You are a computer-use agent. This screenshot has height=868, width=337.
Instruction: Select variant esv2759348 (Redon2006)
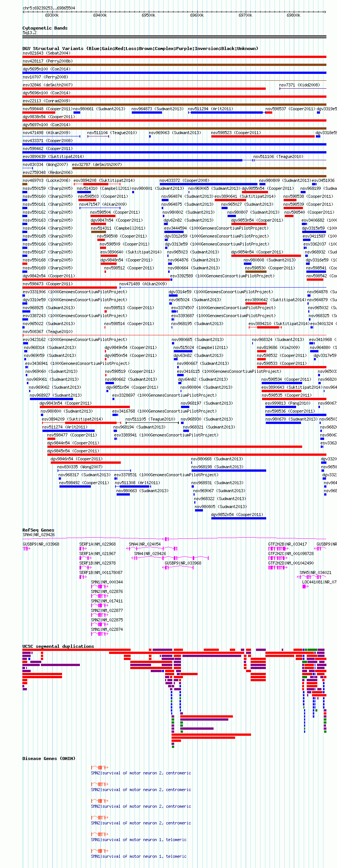pyautogui.click(x=48, y=172)
